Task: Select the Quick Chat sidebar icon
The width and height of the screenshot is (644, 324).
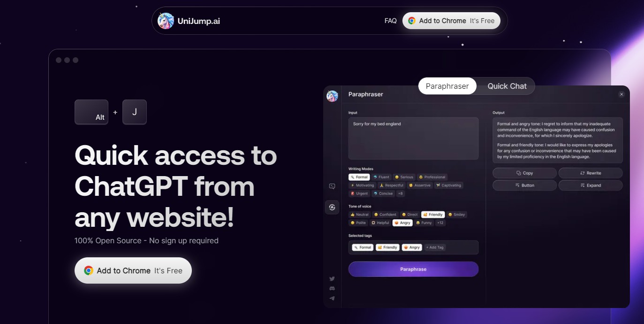Action: 332,186
